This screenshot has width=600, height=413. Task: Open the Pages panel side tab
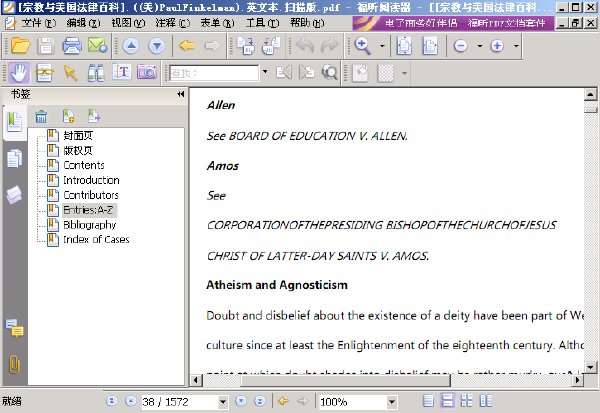tap(15, 159)
